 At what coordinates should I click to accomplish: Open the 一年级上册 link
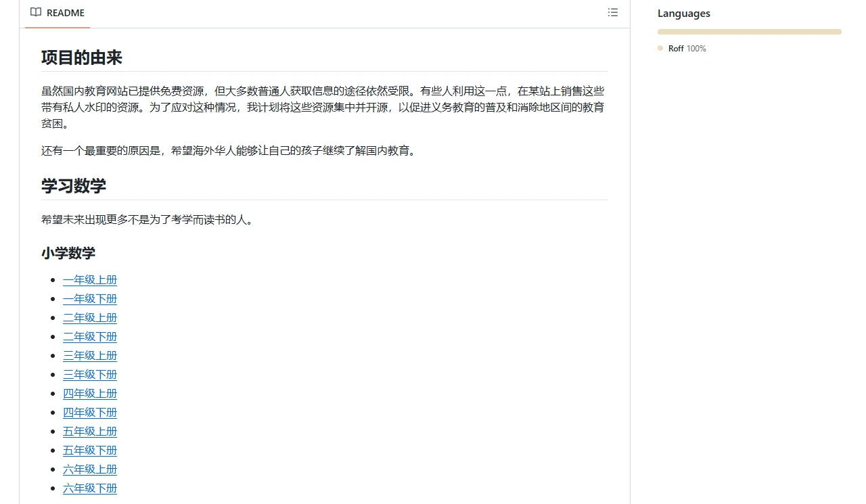[x=90, y=280]
